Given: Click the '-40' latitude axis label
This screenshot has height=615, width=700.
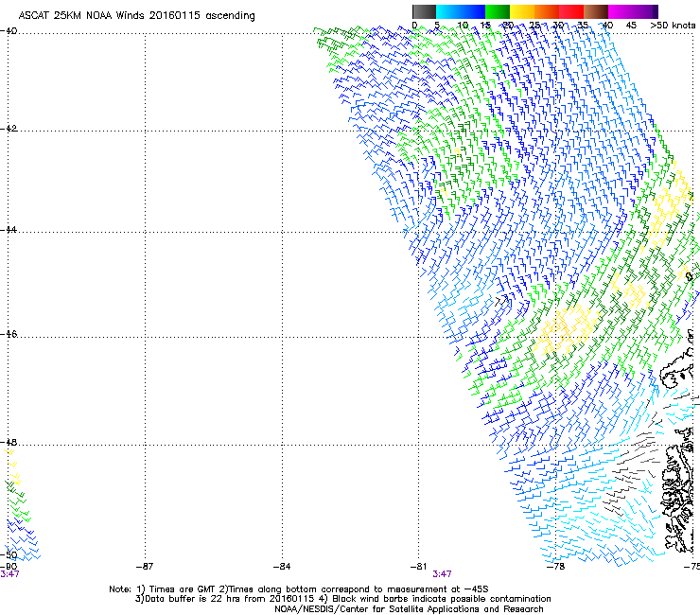Looking at the screenshot, I should (9, 31).
